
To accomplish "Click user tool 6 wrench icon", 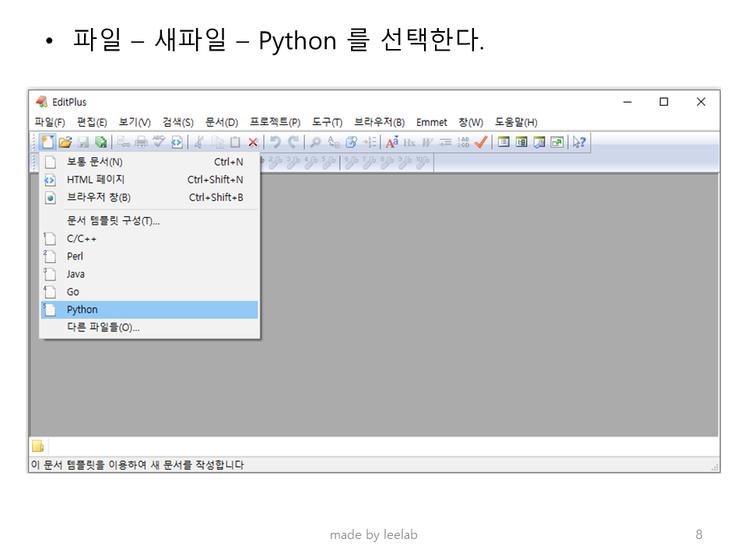I will (351, 163).
